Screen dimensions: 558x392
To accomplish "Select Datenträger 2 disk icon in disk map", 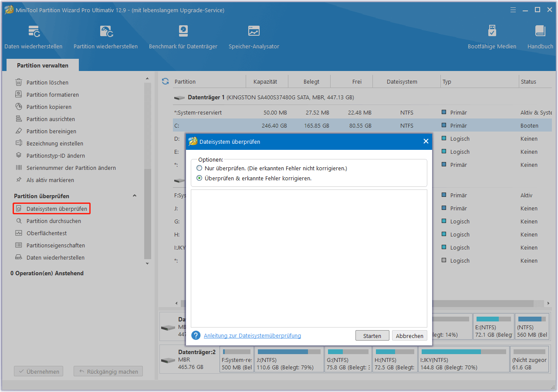I will (168, 361).
